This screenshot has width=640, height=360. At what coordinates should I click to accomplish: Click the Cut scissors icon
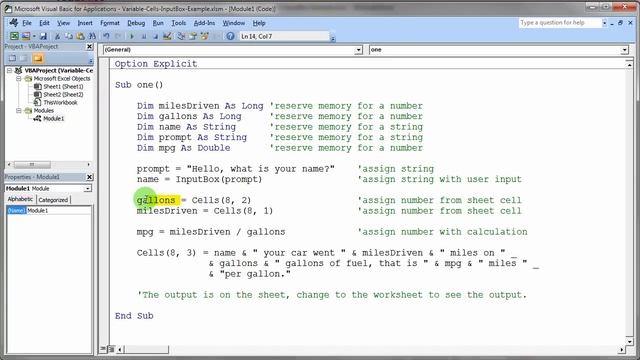[57, 36]
